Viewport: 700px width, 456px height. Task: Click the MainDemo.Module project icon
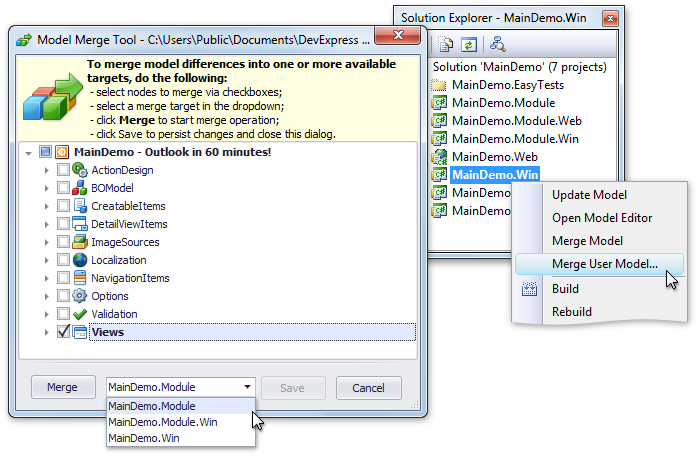439,103
